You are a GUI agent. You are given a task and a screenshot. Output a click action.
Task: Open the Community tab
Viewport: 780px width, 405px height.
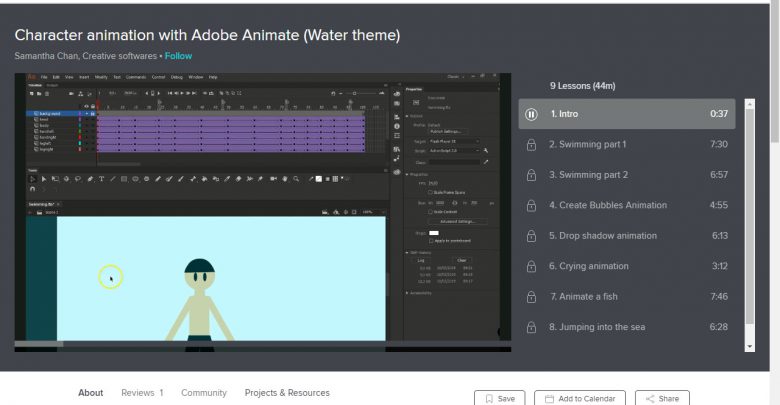(x=203, y=393)
